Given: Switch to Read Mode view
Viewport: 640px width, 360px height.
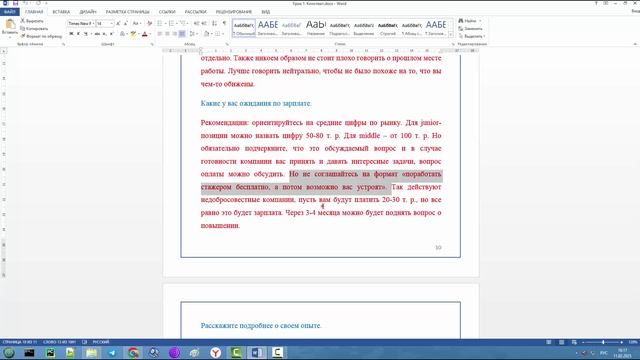Looking at the screenshot, I should [x=549, y=342].
